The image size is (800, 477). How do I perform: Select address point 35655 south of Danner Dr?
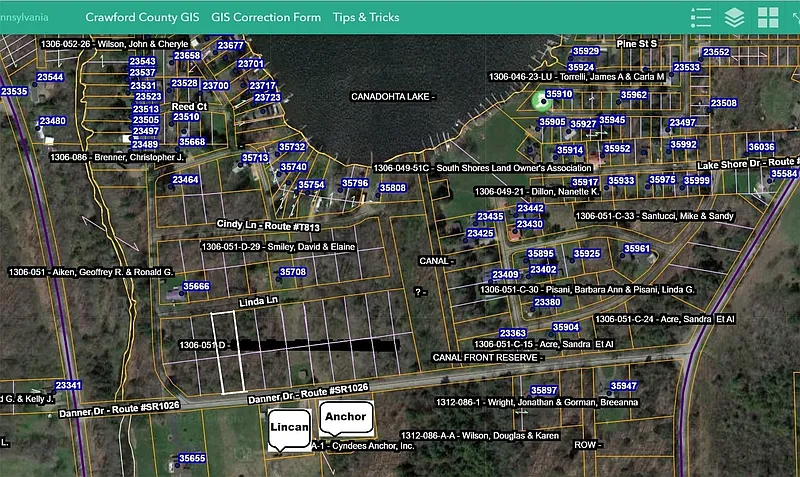click(x=192, y=458)
